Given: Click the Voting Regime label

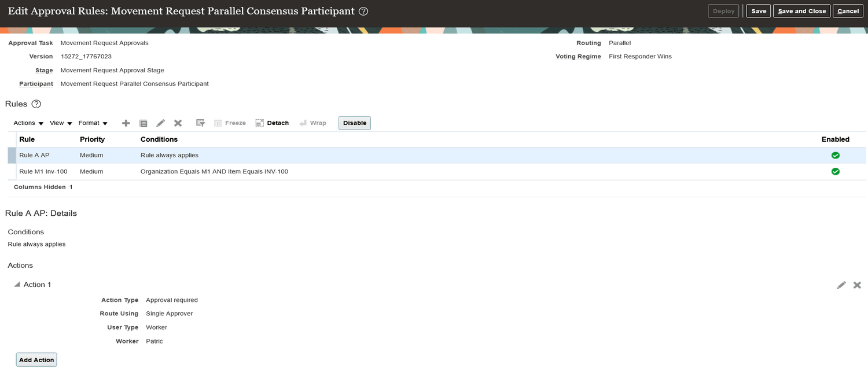Looking at the screenshot, I should coord(578,57).
